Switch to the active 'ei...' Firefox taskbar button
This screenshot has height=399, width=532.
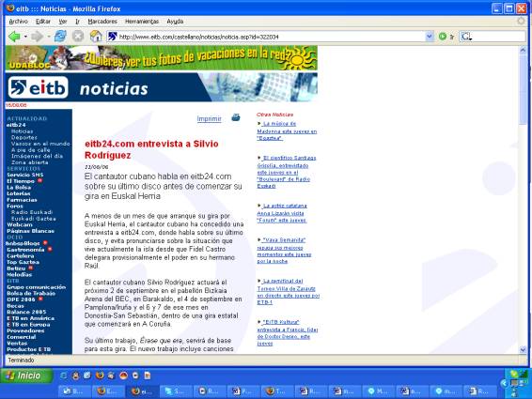coord(142,391)
